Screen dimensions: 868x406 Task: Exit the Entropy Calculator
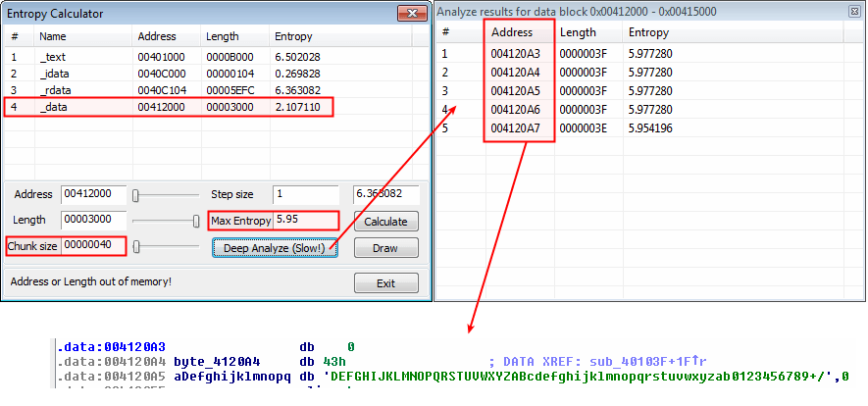point(385,283)
